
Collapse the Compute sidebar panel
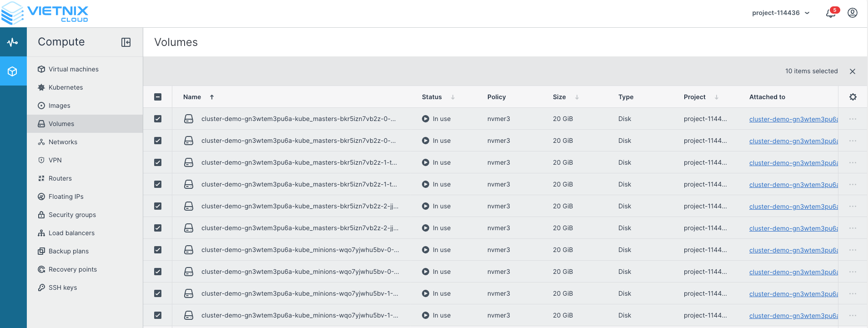[x=126, y=42]
